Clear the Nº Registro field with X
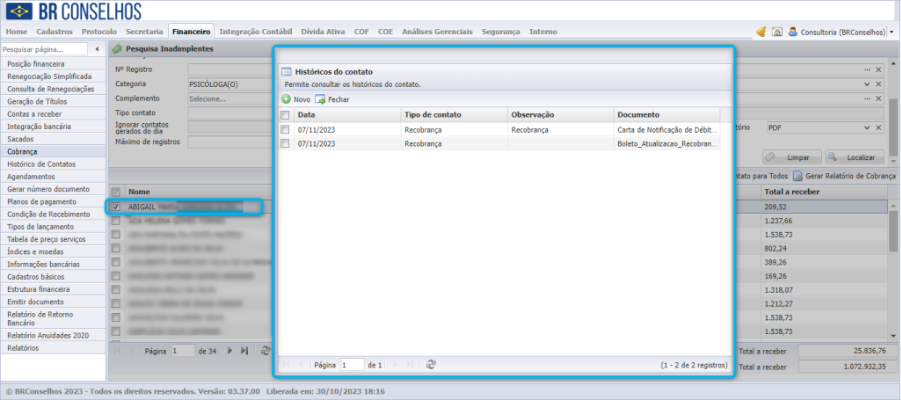Screen dimensions: 901x400 (879, 70)
